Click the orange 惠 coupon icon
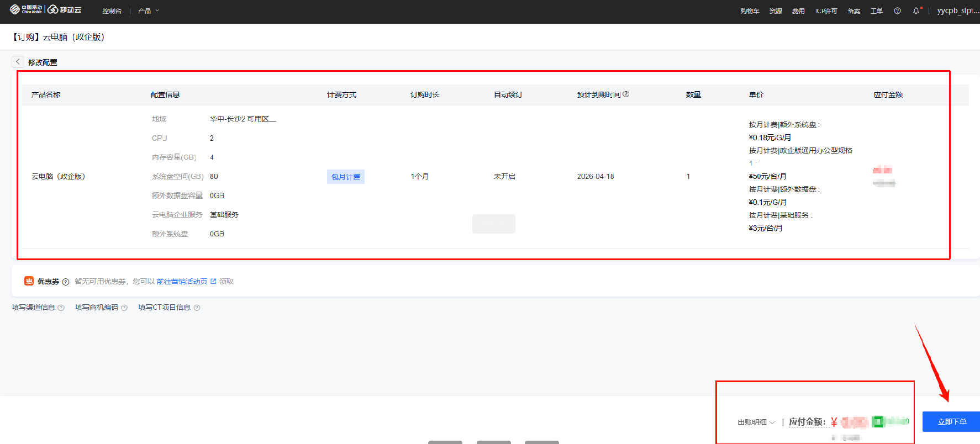 pyautogui.click(x=29, y=281)
